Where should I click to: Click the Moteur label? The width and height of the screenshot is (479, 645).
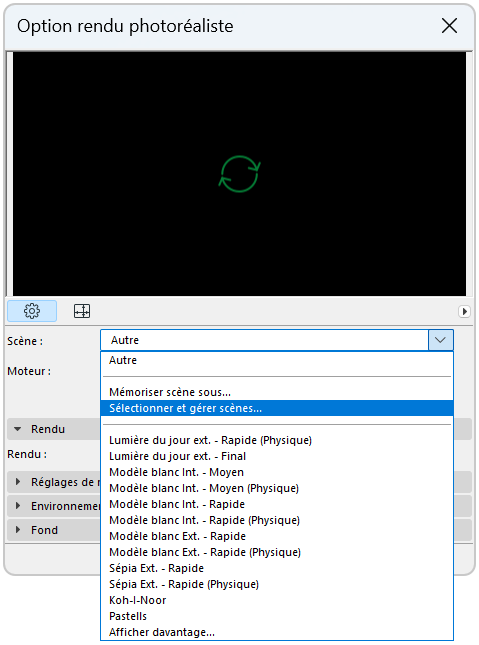click(x=29, y=371)
